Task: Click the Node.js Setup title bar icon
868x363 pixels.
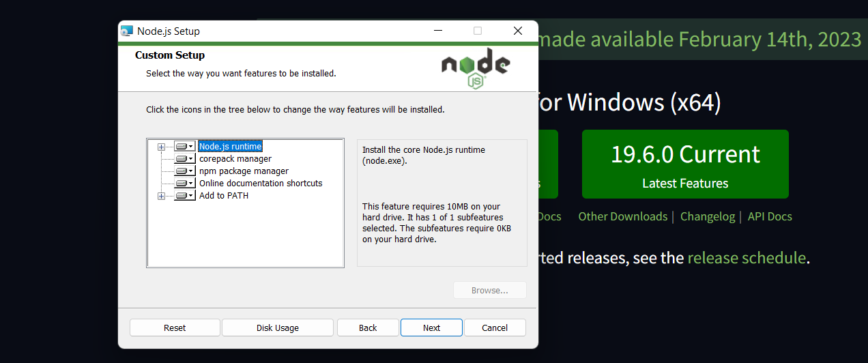Action: click(126, 31)
